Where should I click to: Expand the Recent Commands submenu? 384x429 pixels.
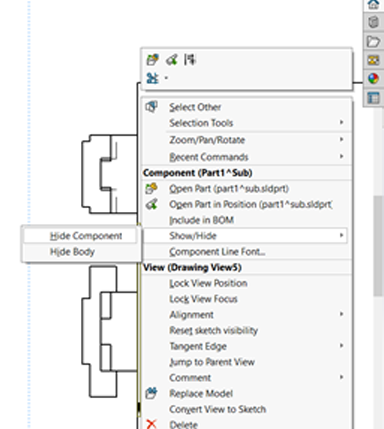[247, 157]
